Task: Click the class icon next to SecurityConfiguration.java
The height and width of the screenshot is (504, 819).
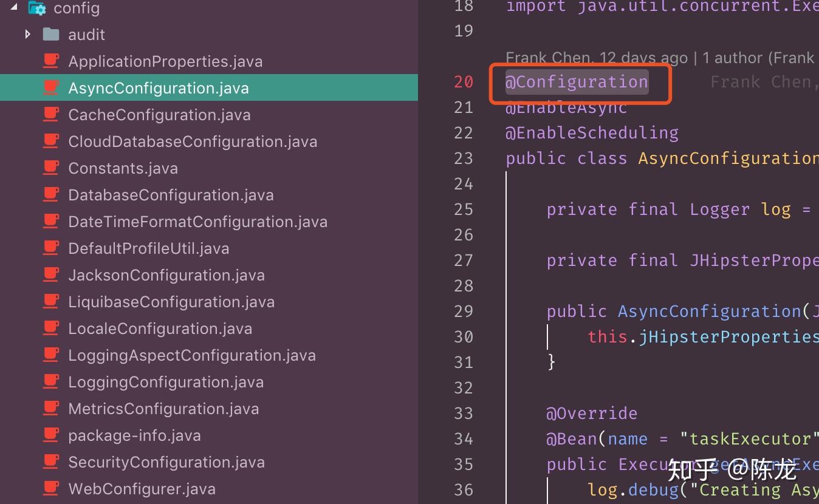Action: click(x=51, y=461)
